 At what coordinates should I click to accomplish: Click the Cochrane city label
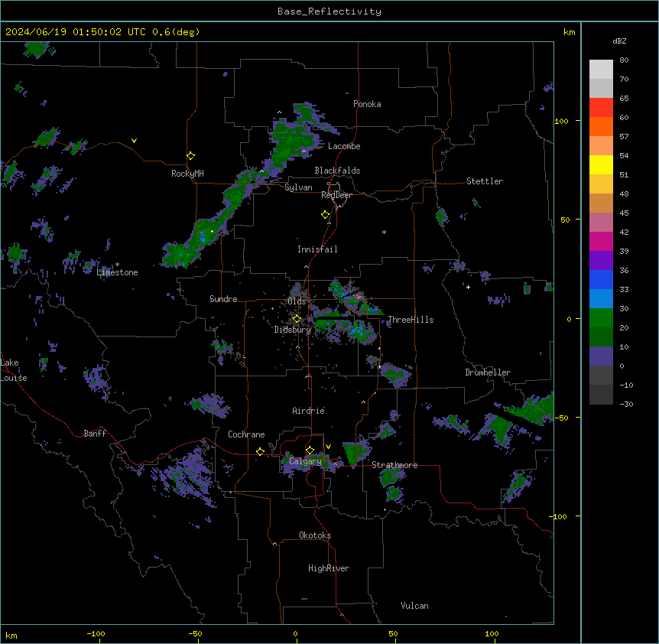point(246,434)
